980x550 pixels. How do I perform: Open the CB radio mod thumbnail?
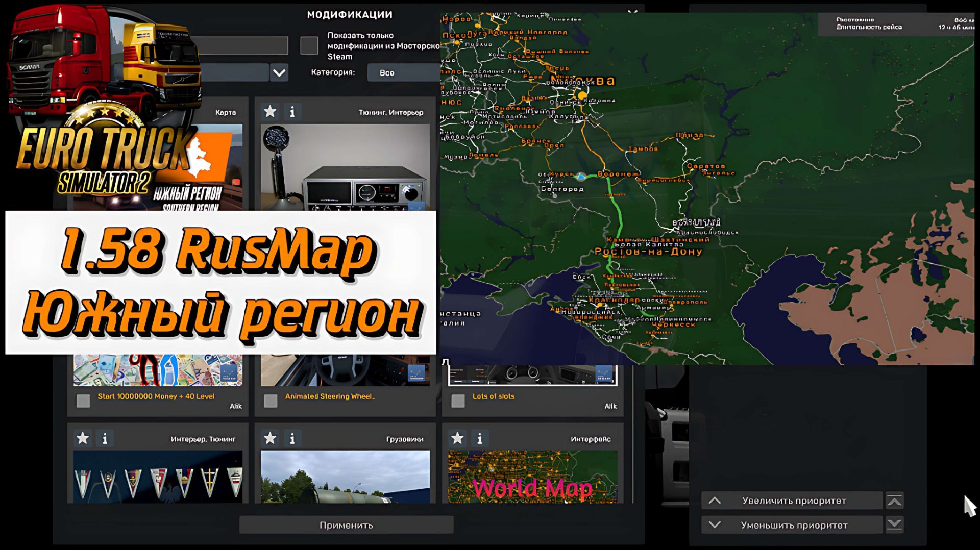pos(345,167)
